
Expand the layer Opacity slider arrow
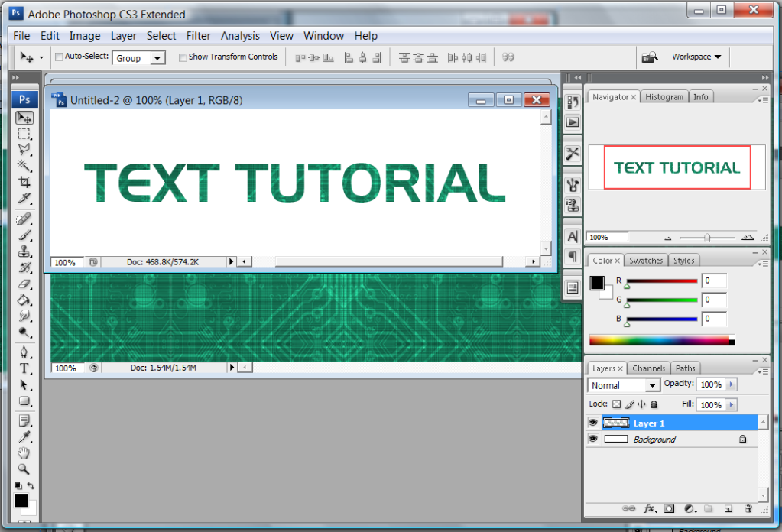(x=732, y=384)
